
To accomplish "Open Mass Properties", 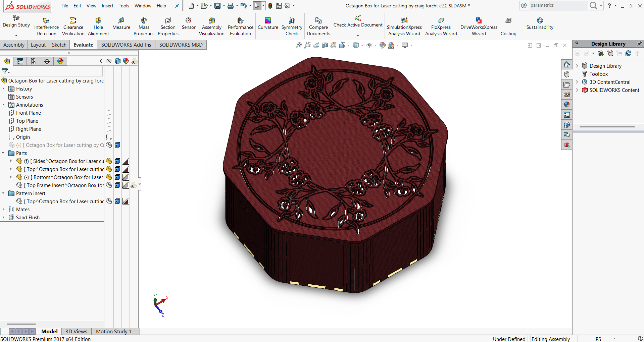I will tap(144, 26).
